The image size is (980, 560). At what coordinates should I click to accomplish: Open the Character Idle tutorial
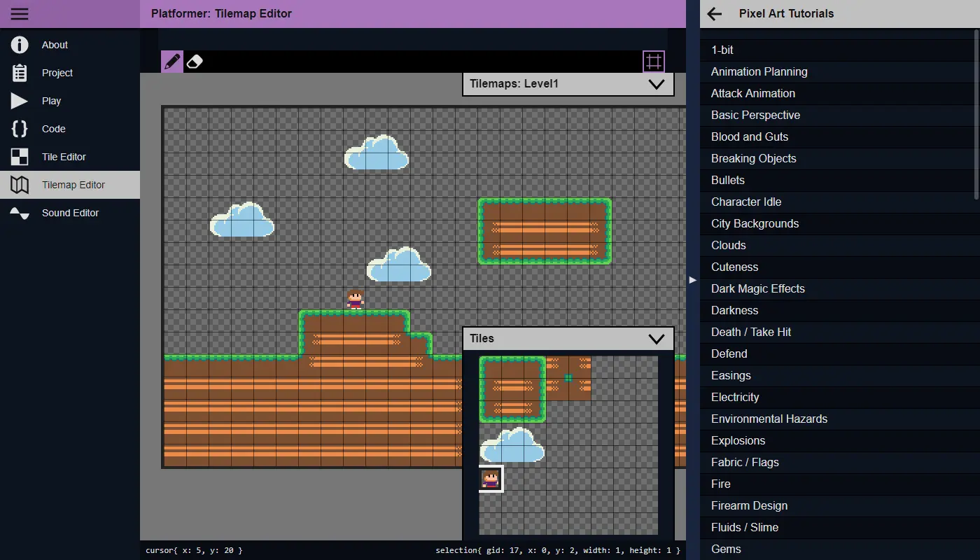[745, 202]
